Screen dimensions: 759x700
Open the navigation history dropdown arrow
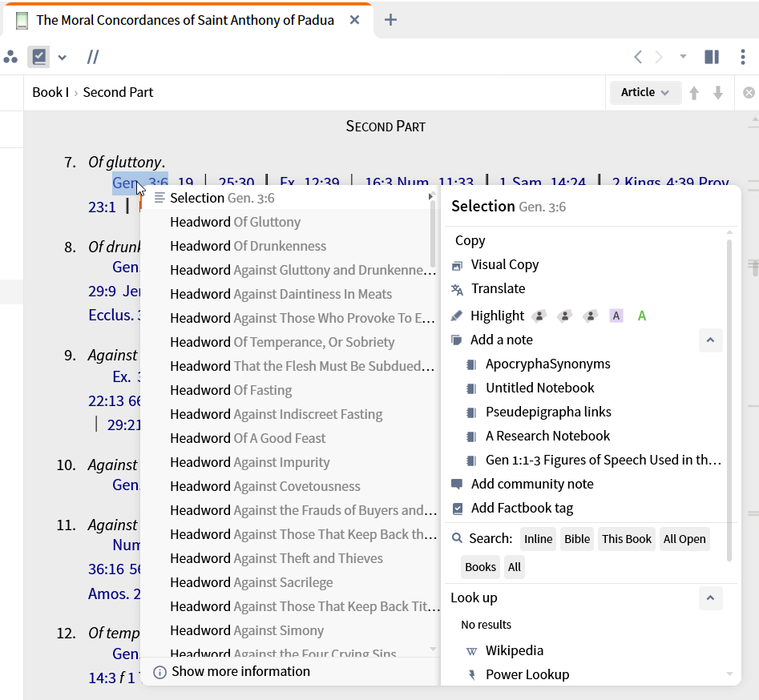click(x=683, y=57)
